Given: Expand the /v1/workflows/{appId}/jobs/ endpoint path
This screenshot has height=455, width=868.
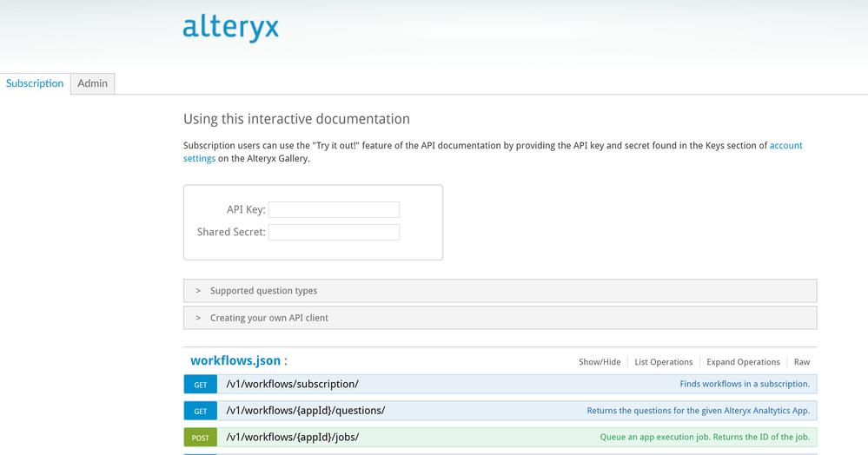Looking at the screenshot, I should click(x=292, y=438).
